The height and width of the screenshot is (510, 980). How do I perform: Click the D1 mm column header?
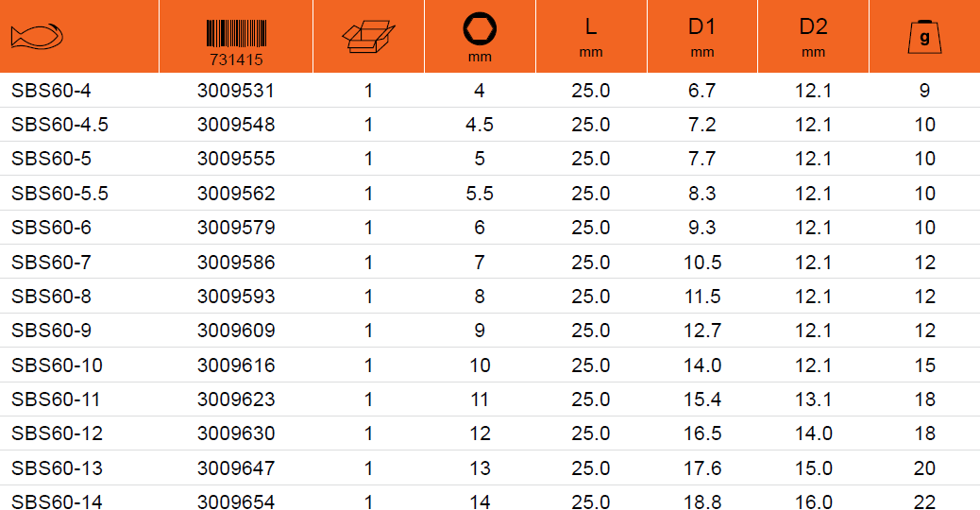701,37
